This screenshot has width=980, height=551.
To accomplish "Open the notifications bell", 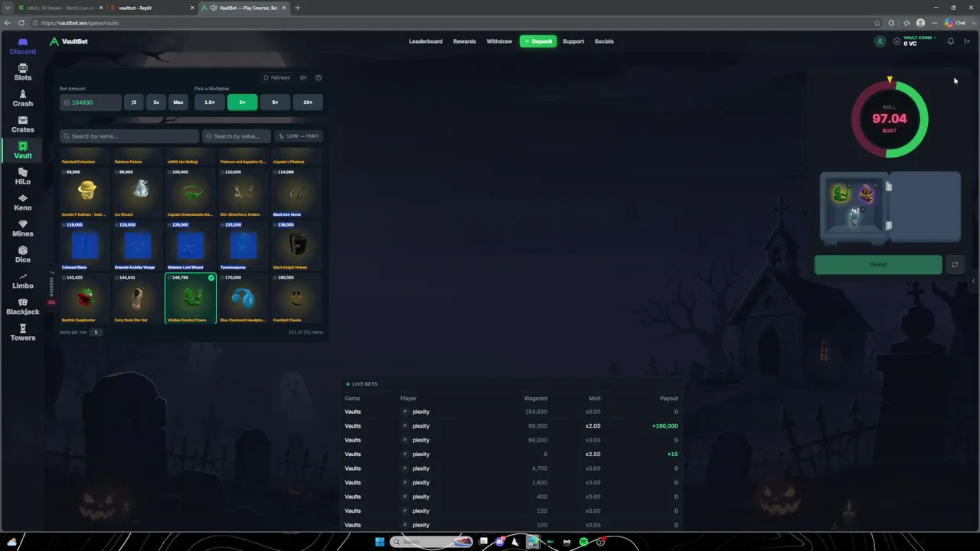I will [x=951, y=41].
